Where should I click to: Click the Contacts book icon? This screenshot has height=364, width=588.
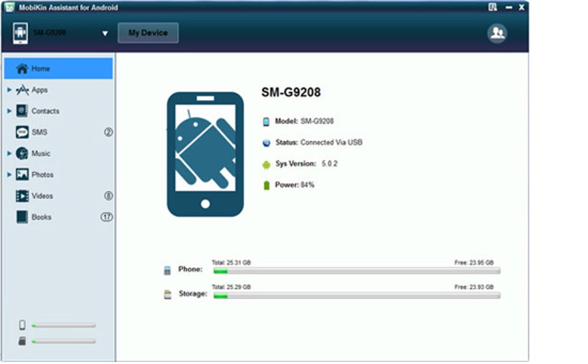pyautogui.click(x=22, y=111)
